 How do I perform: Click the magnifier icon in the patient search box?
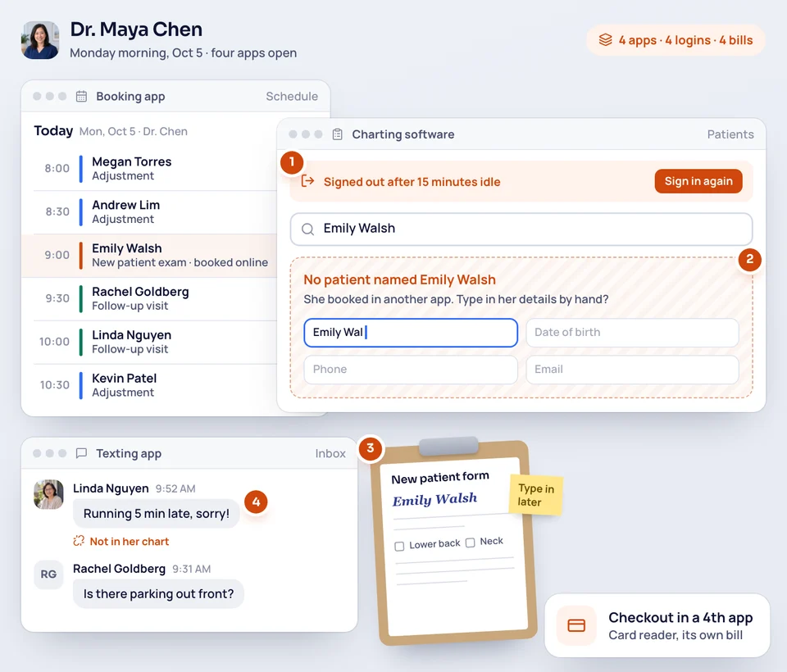[307, 229]
